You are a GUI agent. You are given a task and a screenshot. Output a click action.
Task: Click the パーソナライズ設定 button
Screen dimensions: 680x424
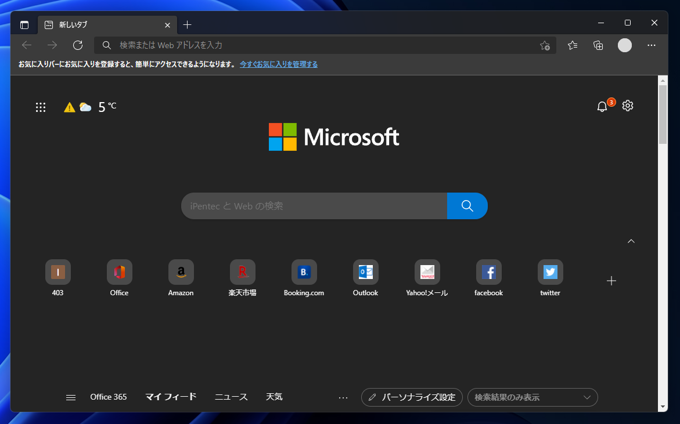coord(412,397)
